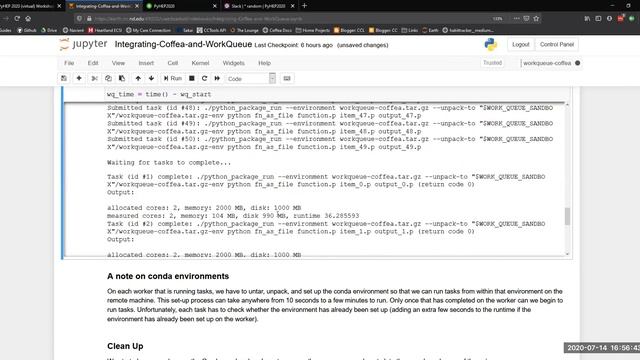The width and height of the screenshot is (640, 360).
Task: Click output scroll up arrow
Action: pos(567,105)
